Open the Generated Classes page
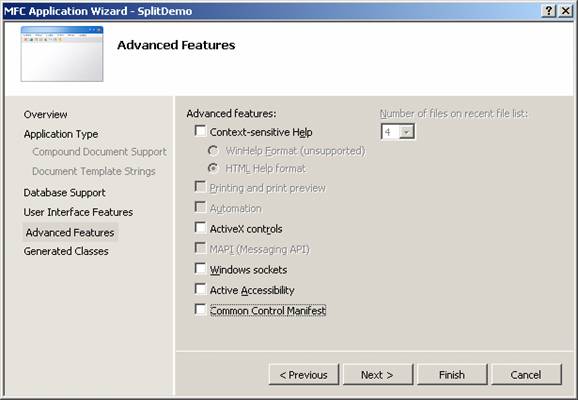 pyautogui.click(x=66, y=251)
